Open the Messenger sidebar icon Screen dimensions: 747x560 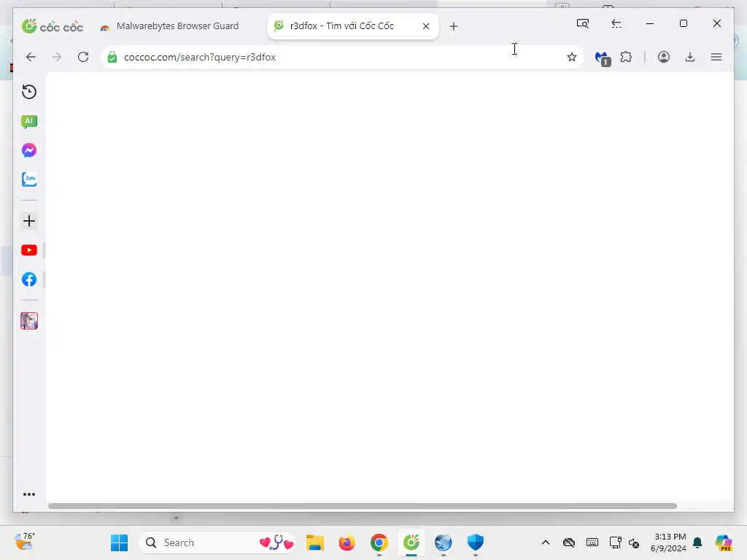coord(29,150)
